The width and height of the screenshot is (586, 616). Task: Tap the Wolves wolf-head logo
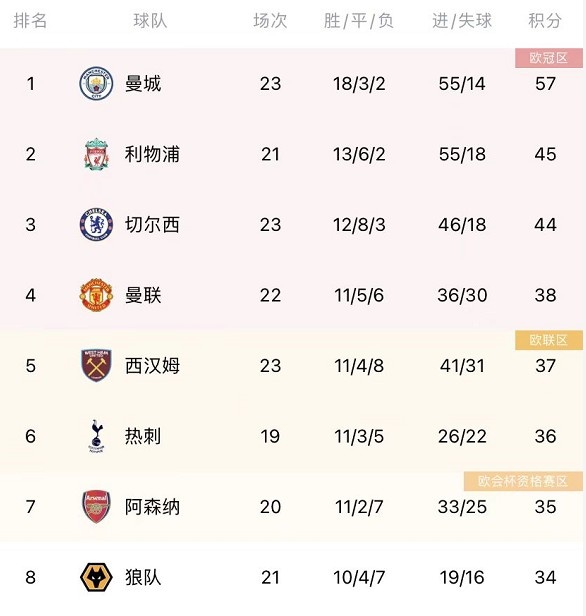[x=96, y=577]
